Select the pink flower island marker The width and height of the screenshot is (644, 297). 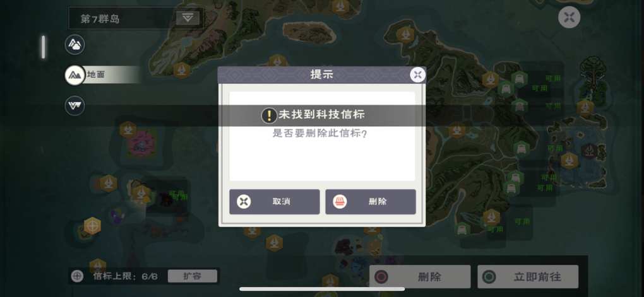pos(141,144)
